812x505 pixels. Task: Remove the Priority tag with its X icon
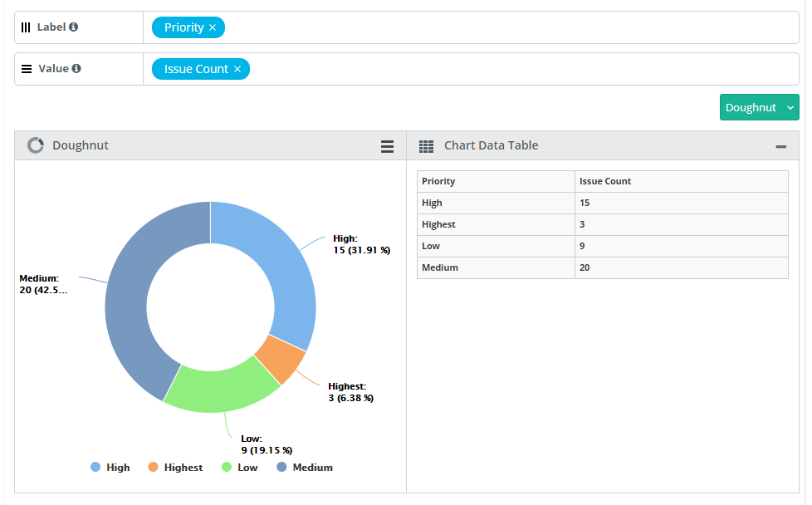click(213, 27)
